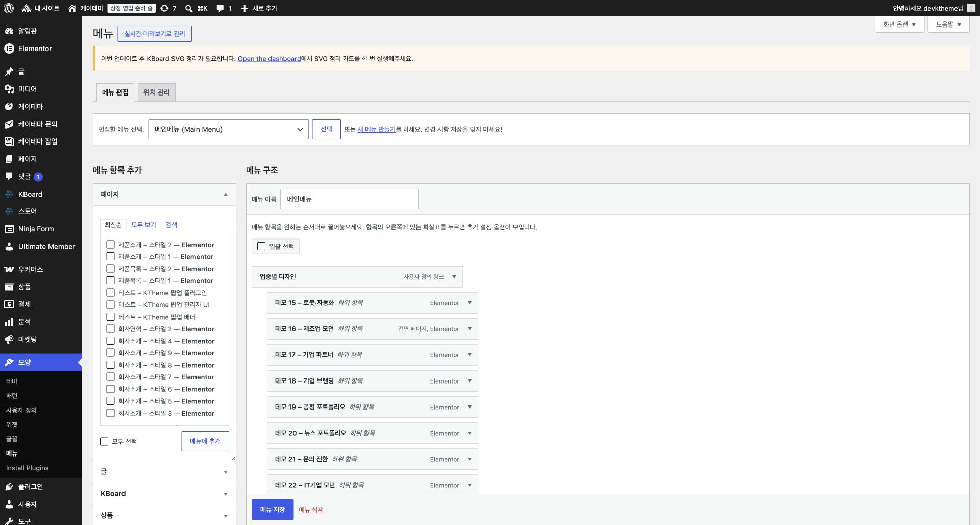The height and width of the screenshot is (525, 980).
Task: Toggle the 모두 선택 checkbox
Action: coord(104,441)
